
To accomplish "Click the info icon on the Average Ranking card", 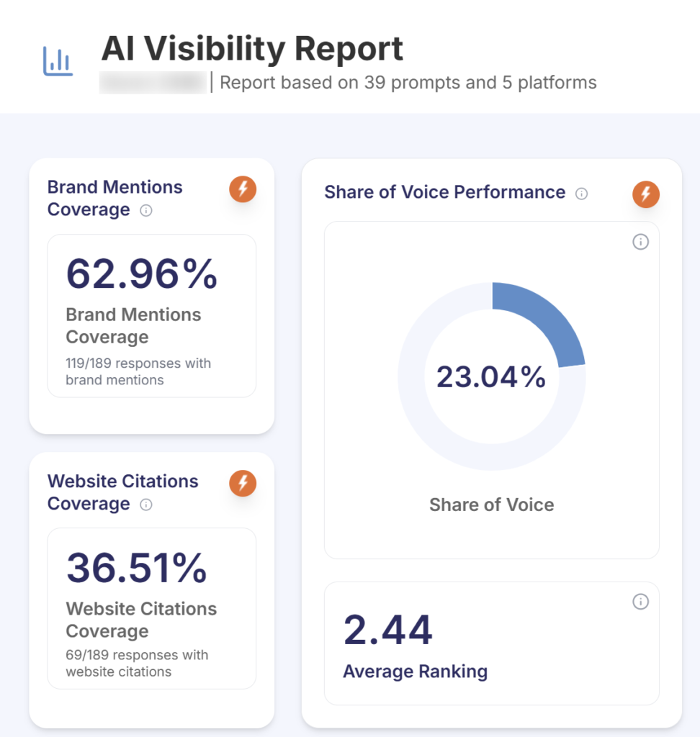I will [640, 602].
